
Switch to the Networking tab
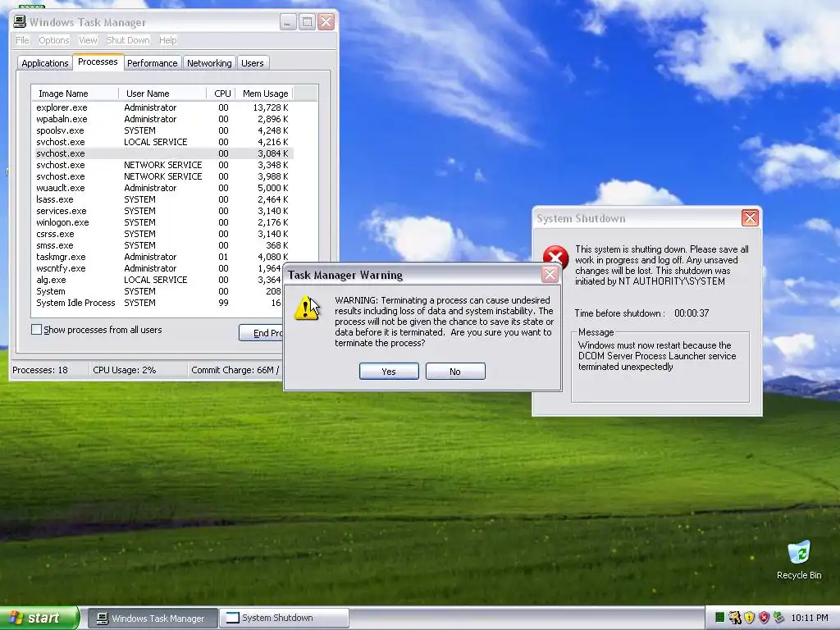pos(209,63)
